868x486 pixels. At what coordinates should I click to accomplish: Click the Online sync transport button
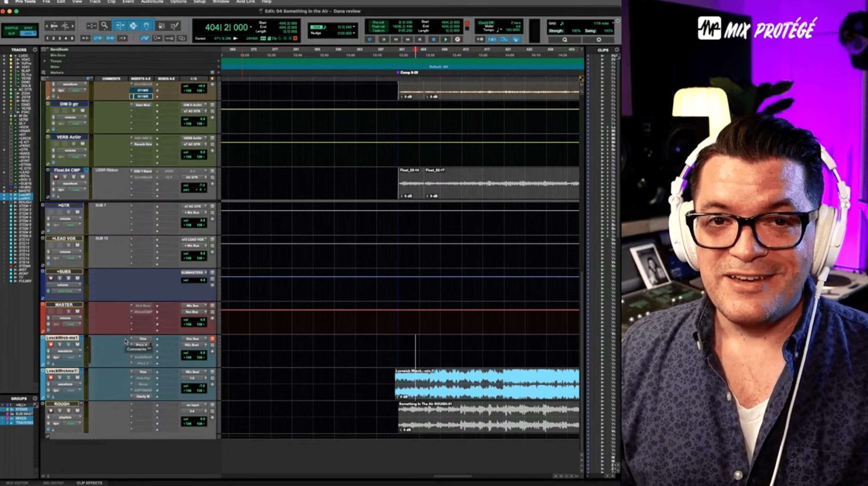pos(370,39)
